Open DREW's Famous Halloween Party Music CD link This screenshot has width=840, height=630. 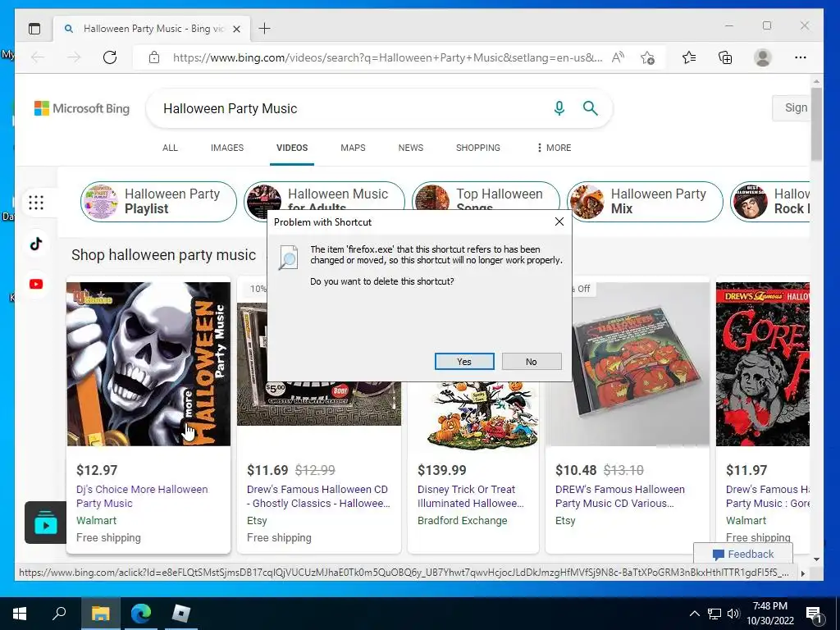(620, 496)
